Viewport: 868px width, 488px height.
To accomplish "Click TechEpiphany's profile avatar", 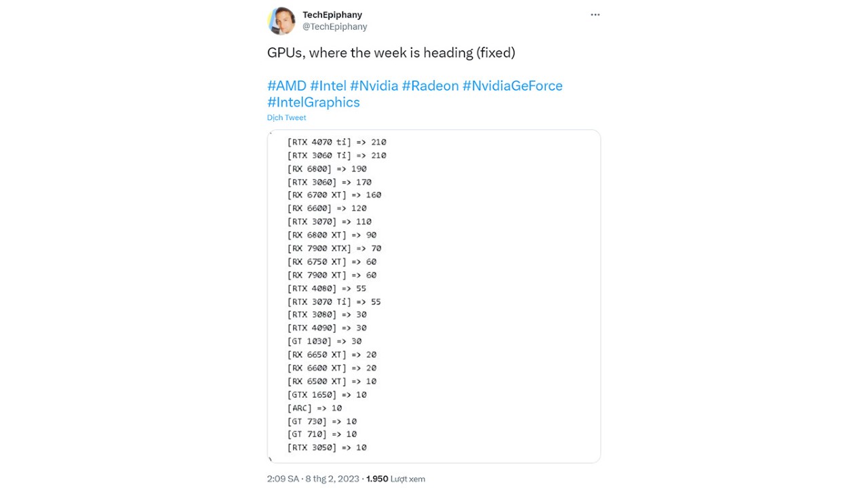I will point(281,21).
